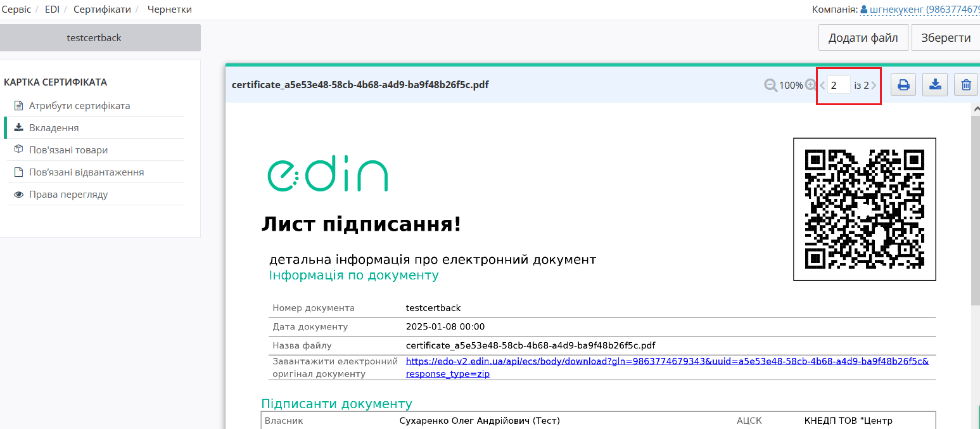Navigate to EDI breadcrumb

53,10
